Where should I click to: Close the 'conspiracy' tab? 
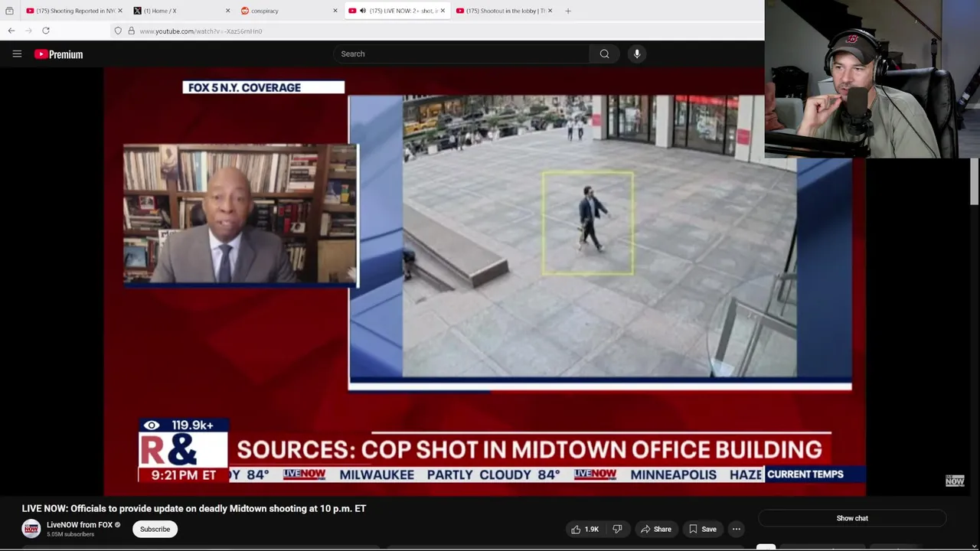tap(335, 11)
